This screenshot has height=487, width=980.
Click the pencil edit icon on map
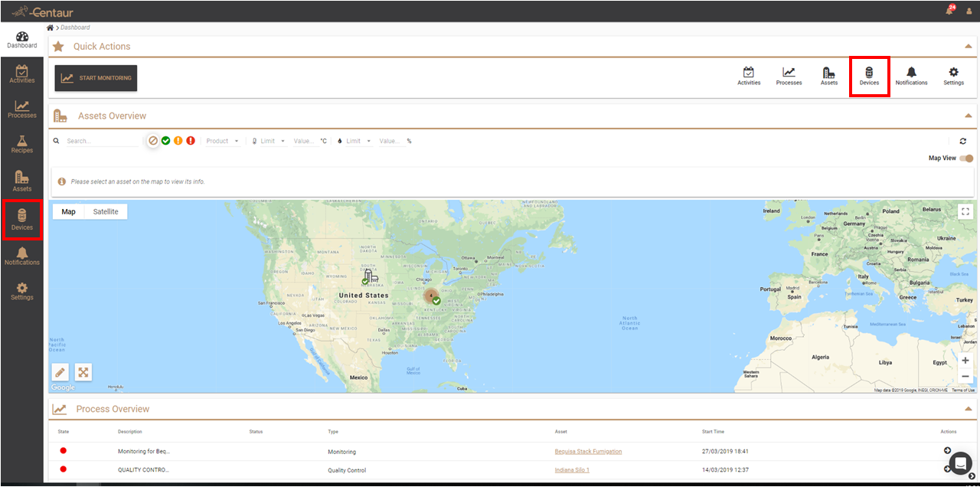pos(60,372)
